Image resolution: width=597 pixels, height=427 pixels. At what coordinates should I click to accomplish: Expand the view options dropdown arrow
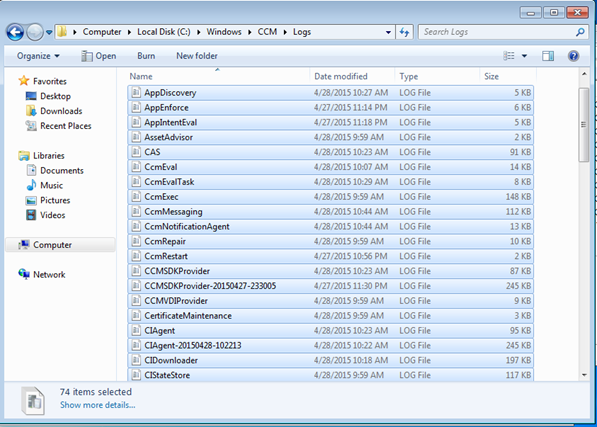[524, 56]
